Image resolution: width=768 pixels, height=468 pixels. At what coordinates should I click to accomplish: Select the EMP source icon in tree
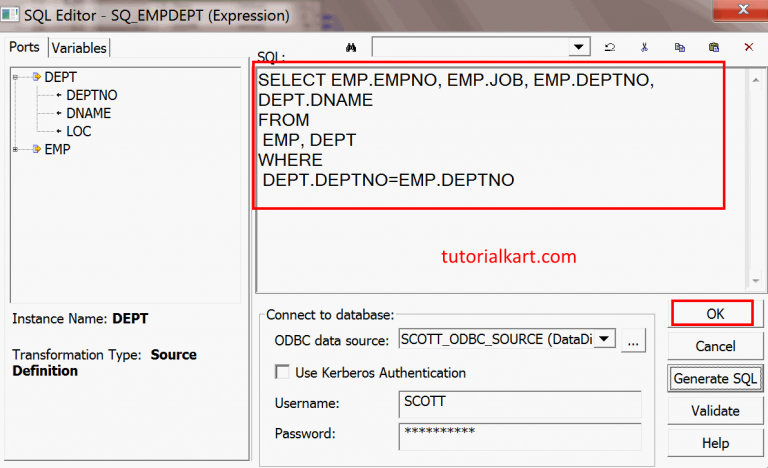pyautogui.click(x=36, y=149)
